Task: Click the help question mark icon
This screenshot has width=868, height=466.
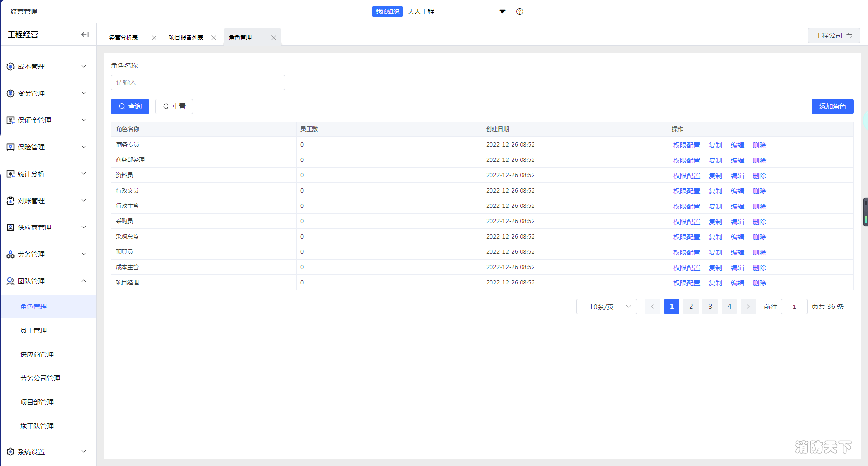Action: (x=520, y=11)
